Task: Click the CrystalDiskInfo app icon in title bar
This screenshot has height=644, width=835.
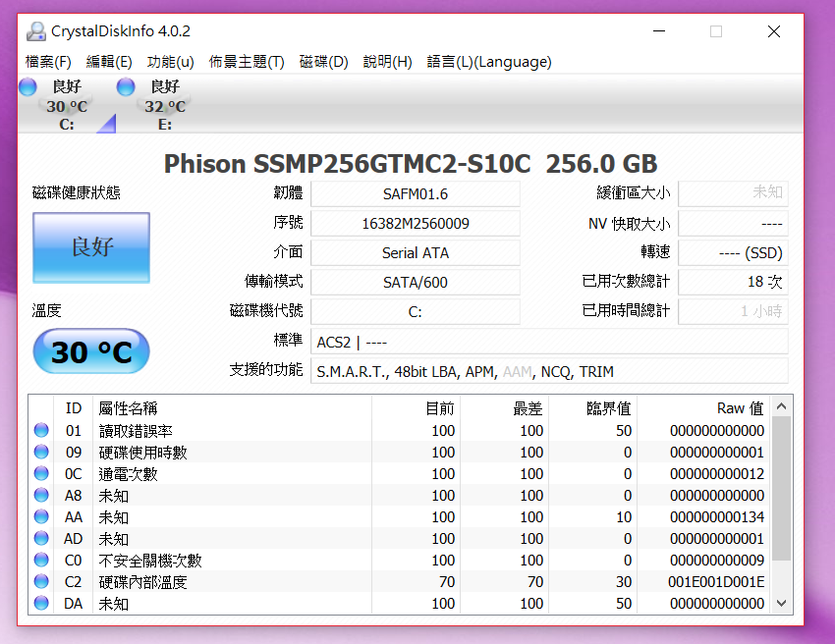Action: click(x=35, y=31)
